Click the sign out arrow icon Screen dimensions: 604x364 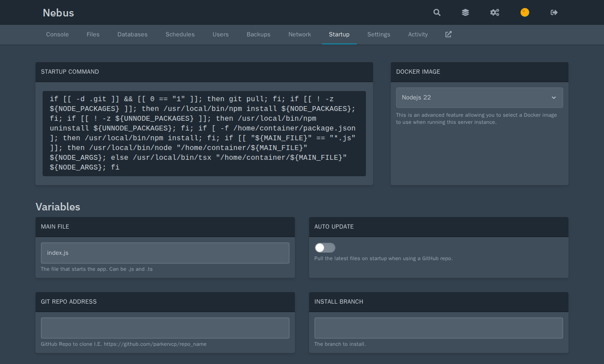pos(554,12)
